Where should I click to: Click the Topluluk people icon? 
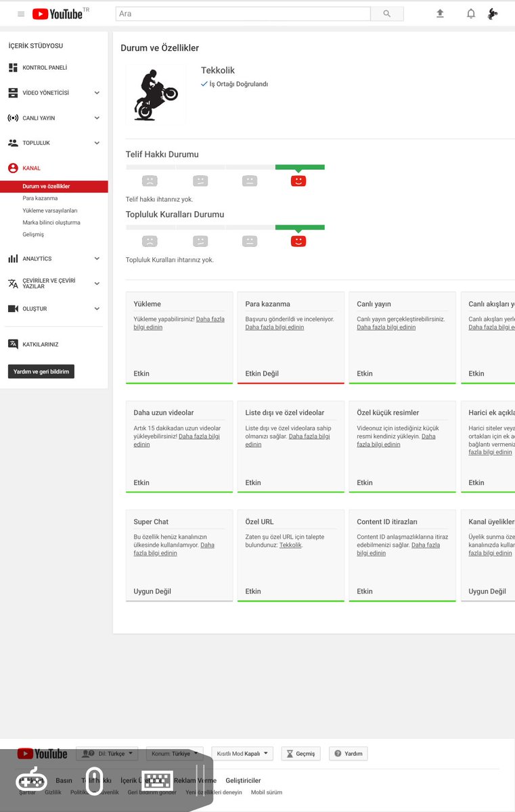[x=13, y=143]
